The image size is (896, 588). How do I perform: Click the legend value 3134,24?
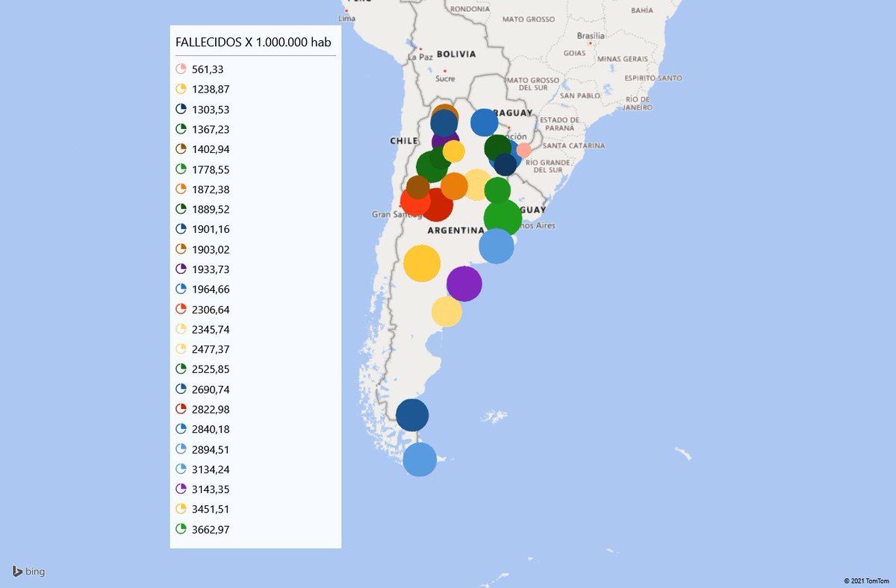pyautogui.click(x=211, y=469)
